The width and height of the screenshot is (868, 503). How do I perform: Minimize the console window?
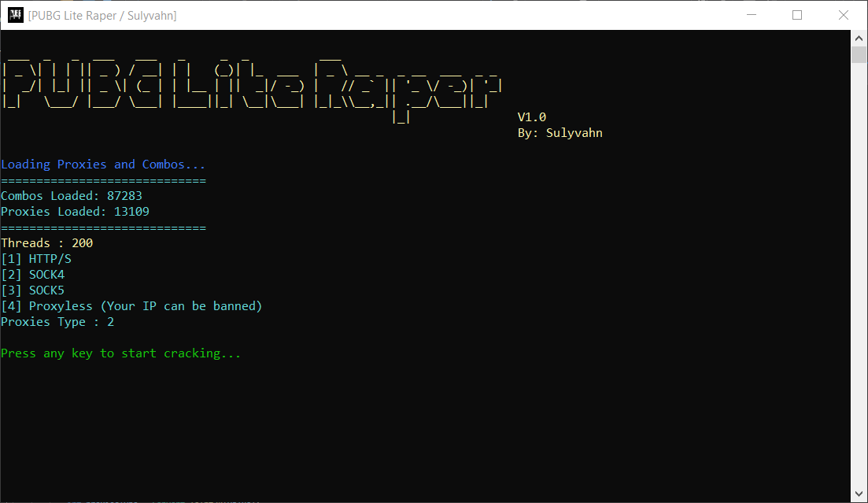click(x=752, y=15)
